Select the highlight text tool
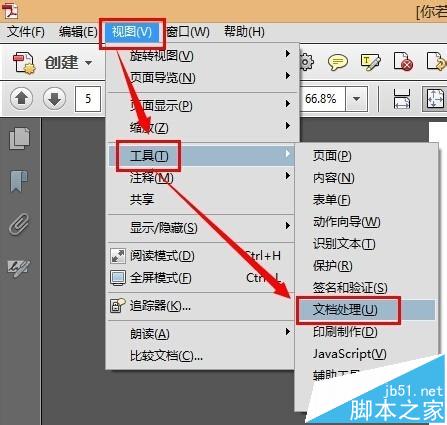Screen dimensions: 447x425 point(370,62)
